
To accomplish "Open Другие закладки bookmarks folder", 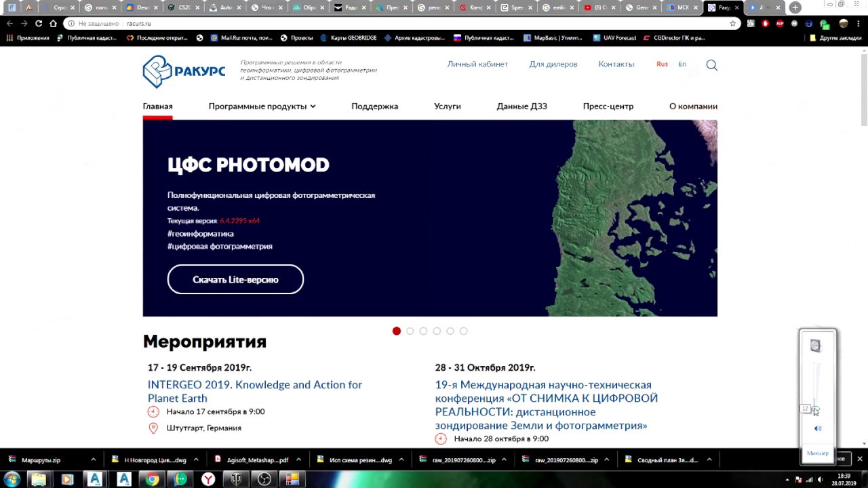I will point(835,38).
